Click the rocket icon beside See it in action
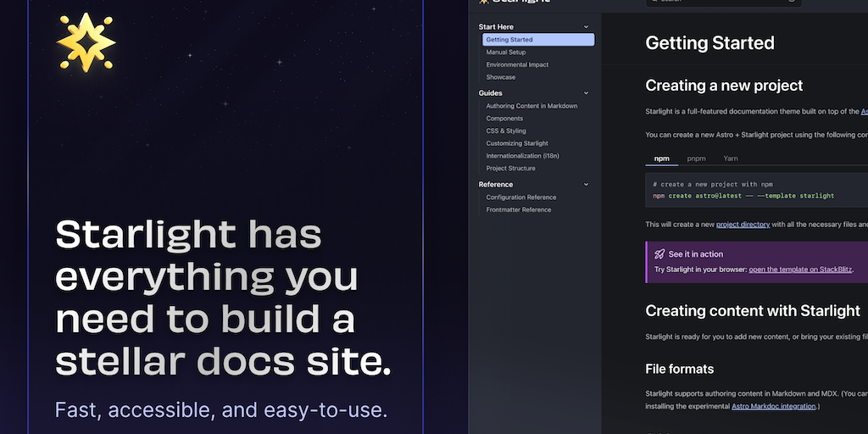Viewport: 868px width, 434px height. click(x=659, y=254)
